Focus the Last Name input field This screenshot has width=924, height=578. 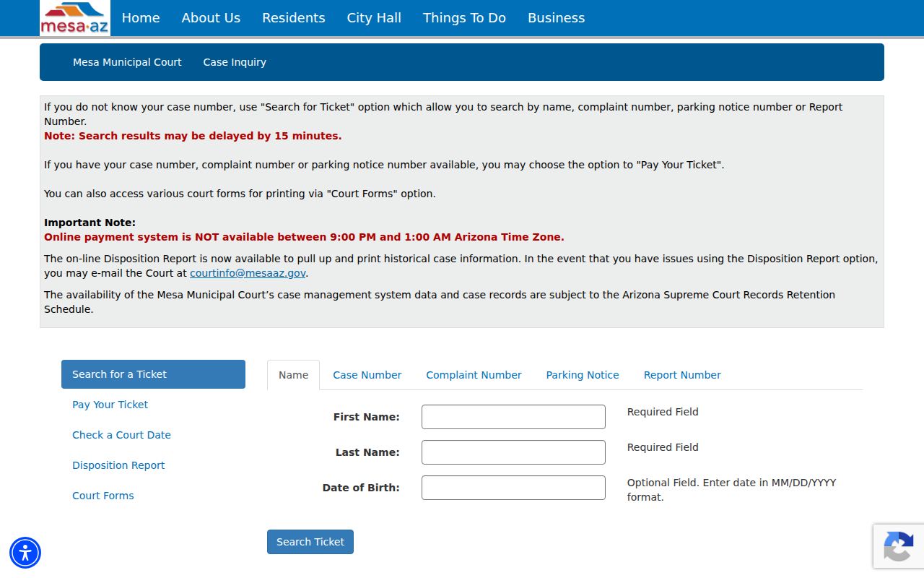point(513,452)
